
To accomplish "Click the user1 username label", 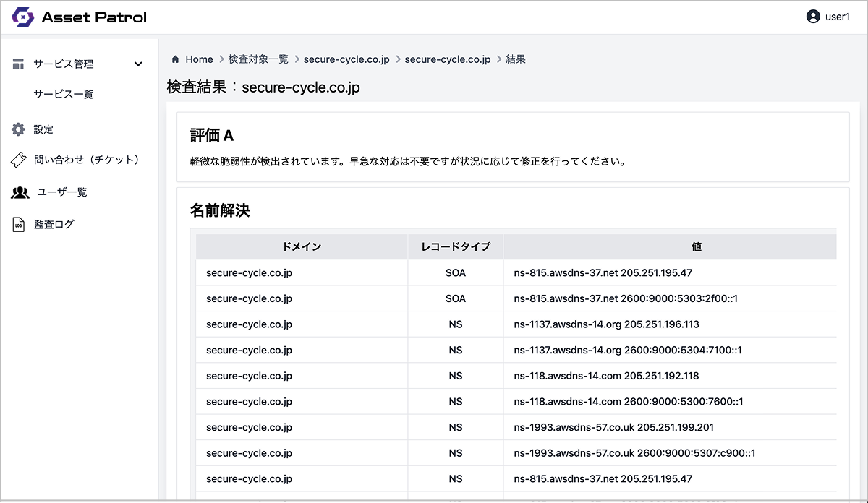I will click(838, 17).
